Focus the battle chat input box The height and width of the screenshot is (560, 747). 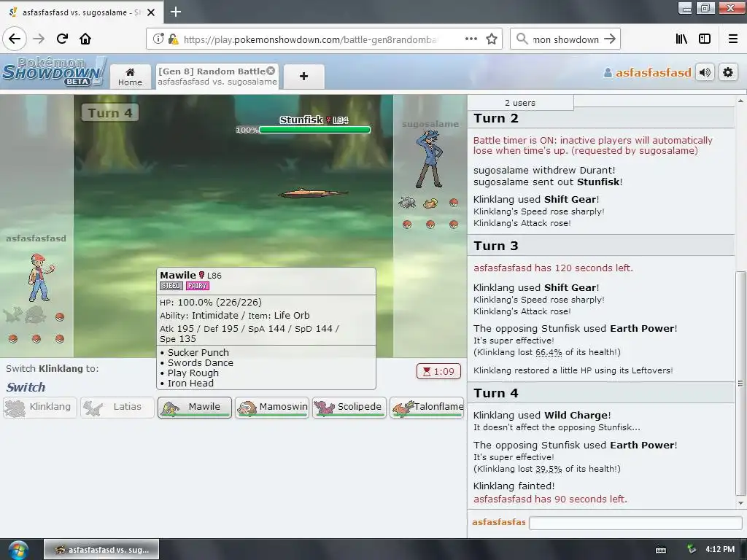tap(635, 523)
